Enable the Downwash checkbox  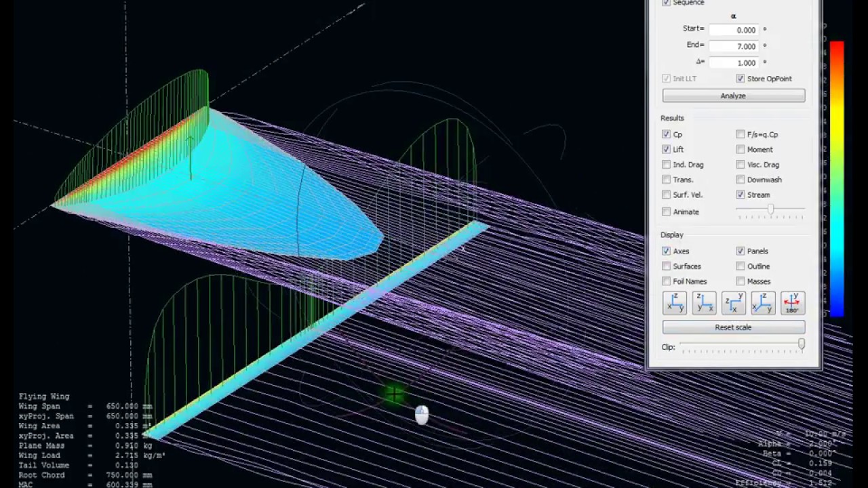(x=741, y=180)
